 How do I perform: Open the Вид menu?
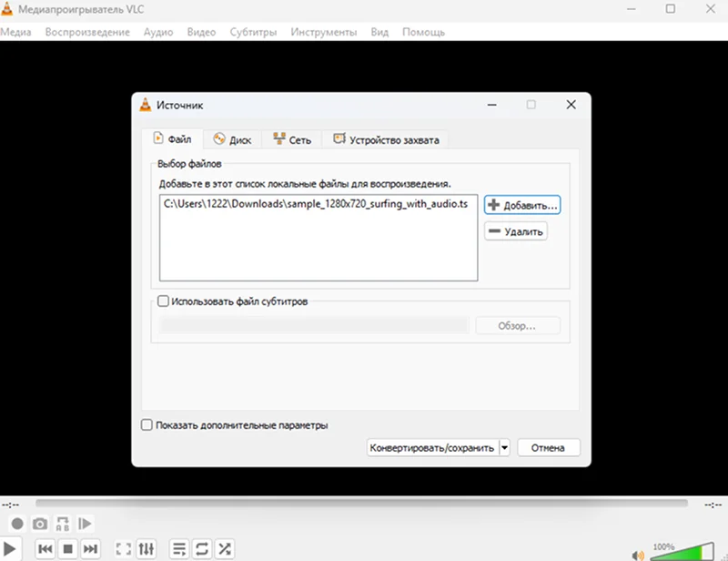[379, 32]
